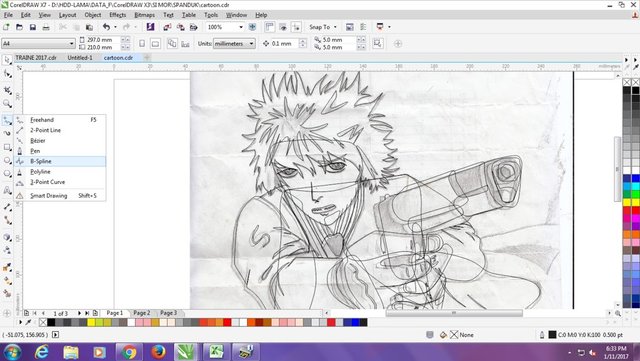The height and width of the screenshot is (361, 640).
Task: Click the horizontal scrollbar thumb
Action: click(454, 313)
